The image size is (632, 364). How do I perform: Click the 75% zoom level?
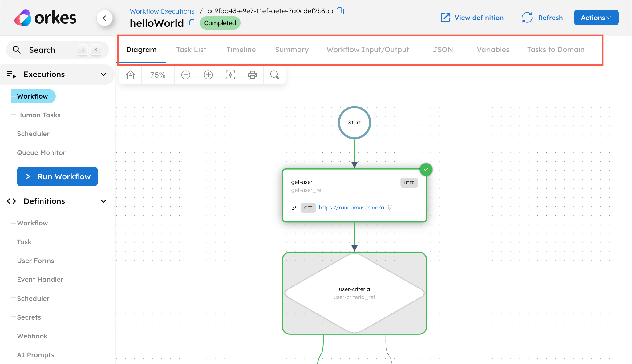click(x=158, y=75)
